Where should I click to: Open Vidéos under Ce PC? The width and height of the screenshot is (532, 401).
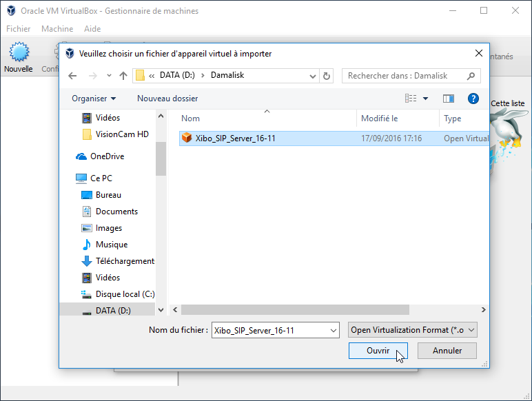pos(101,278)
